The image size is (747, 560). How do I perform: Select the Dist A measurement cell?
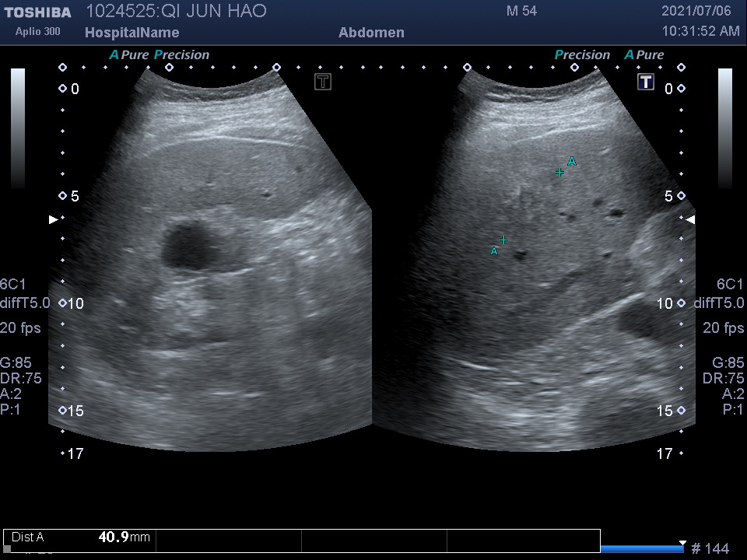pyautogui.click(x=80, y=537)
